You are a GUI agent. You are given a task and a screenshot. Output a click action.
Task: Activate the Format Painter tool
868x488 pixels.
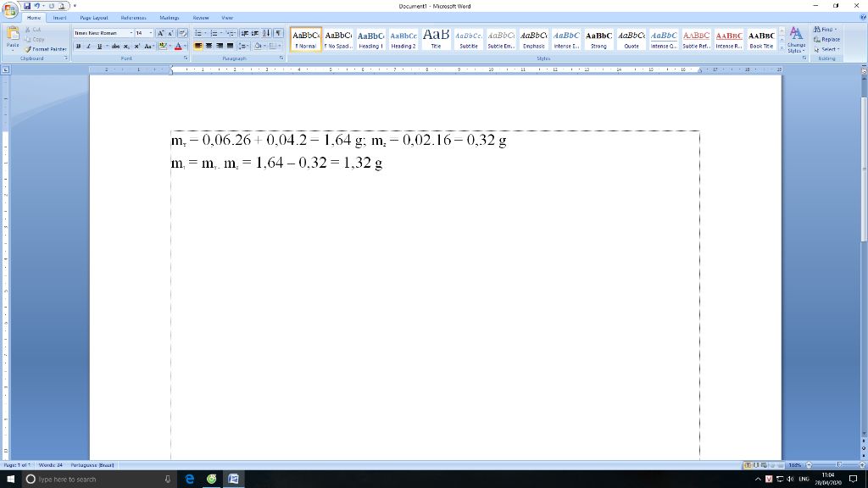coord(46,49)
